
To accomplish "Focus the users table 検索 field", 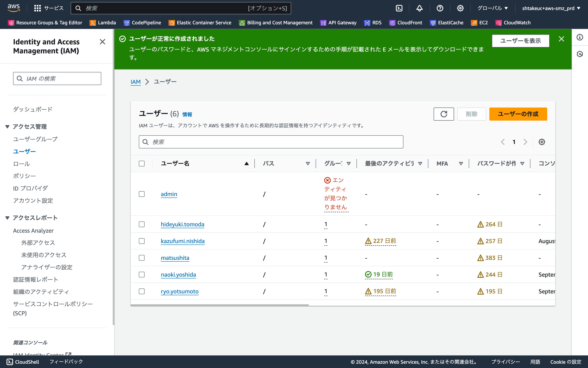I will [271, 142].
